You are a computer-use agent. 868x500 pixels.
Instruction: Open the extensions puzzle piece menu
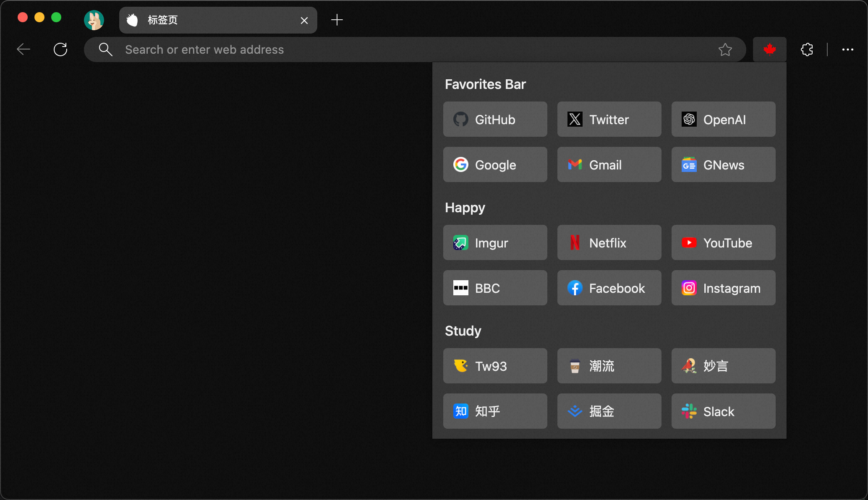[x=807, y=49]
